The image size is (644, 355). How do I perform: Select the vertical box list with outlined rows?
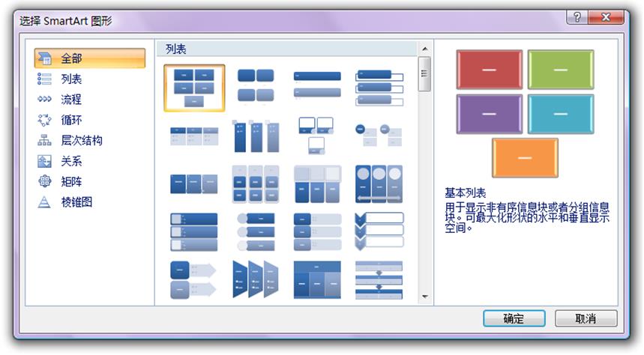click(x=379, y=88)
